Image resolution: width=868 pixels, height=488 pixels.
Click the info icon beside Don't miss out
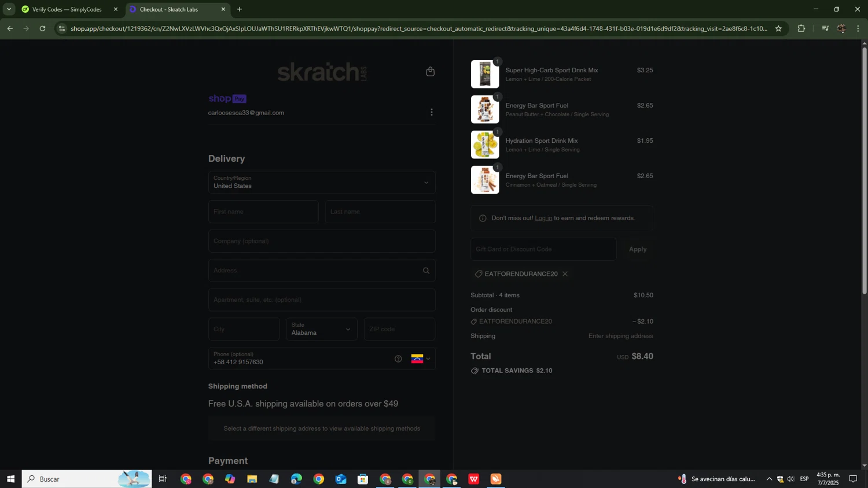pyautogui.click(x=483, y=218)
